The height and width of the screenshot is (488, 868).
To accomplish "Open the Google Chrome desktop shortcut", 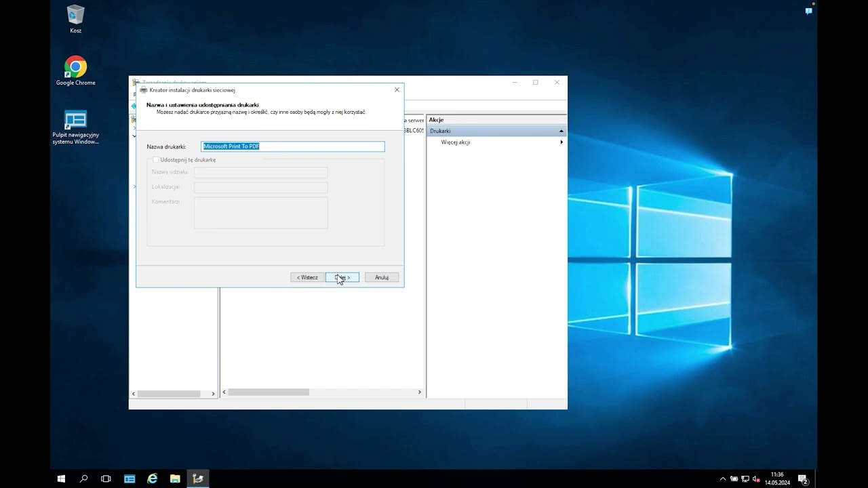I will (x=75, y=70).
